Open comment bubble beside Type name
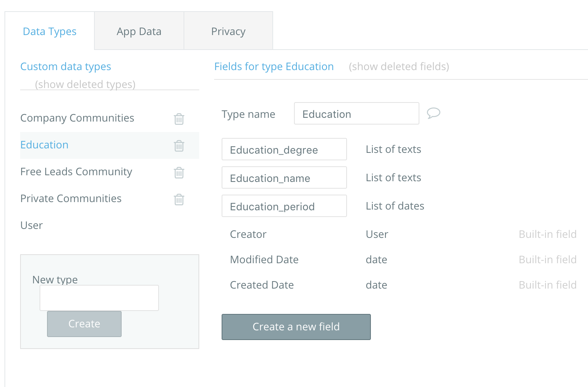The height and width of the screenshot is (387, 588). pyautogui.click(x=433, y=113)
